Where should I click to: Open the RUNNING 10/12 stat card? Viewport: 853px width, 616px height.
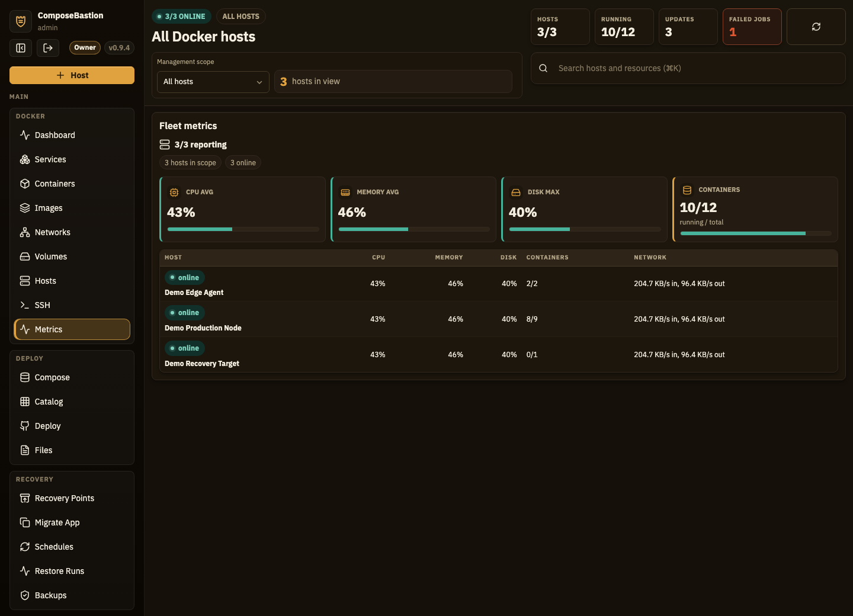[x=624, y=27]
